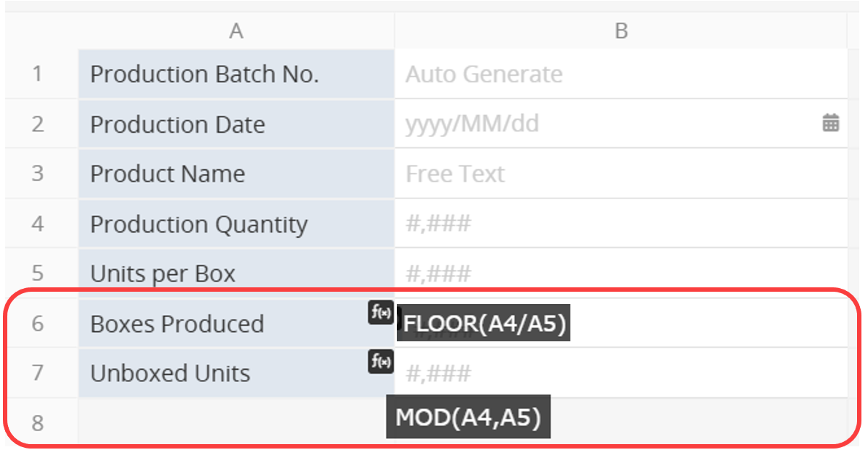Viewport: 868px width, 458px height.
Task: Click the Free Text product name field
Action: (x=620, y=174)
